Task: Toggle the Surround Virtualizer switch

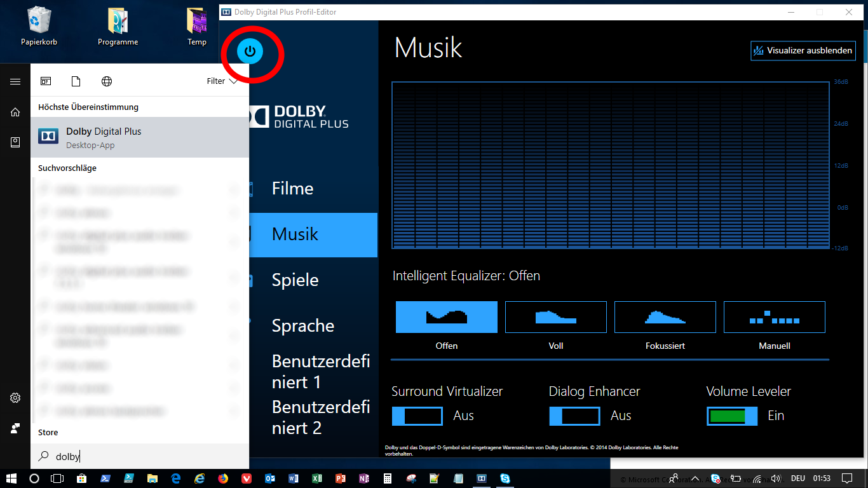Action: [417, 416]
